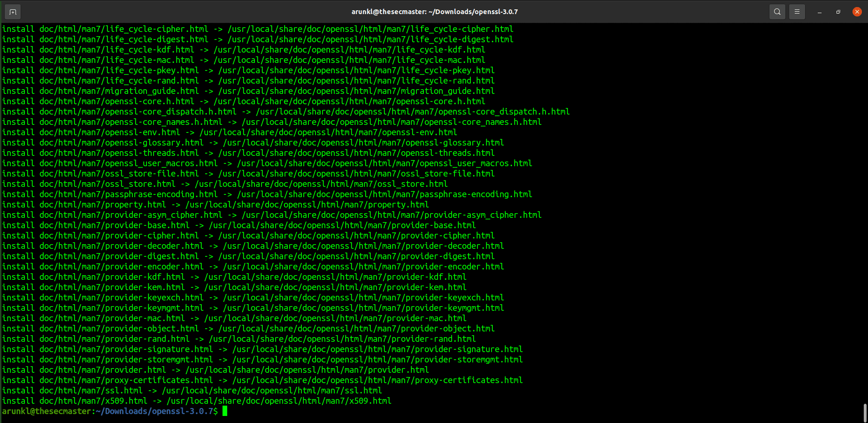Click the passphrase-encoding.html install line

tap(267, 194)
